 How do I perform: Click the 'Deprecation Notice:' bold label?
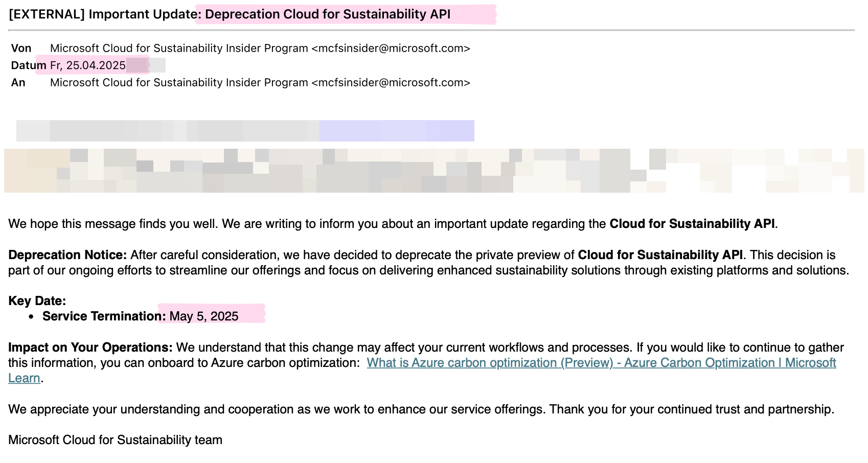coord(67,255)
